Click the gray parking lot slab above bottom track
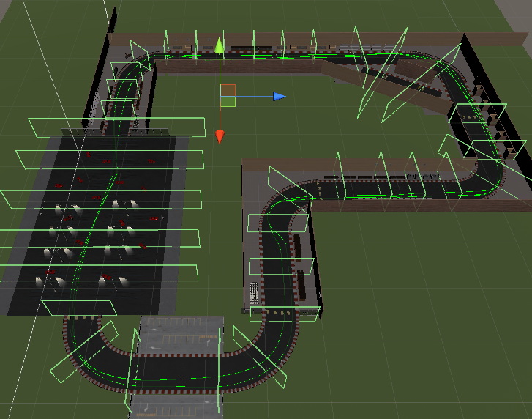Screen dimensions: 532x419 click(x=181, y=332)
